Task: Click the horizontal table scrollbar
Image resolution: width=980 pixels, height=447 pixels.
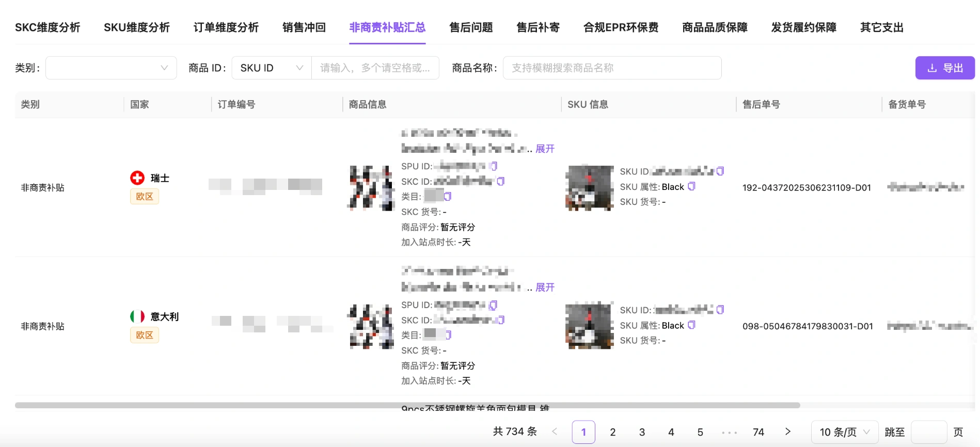Action: point(407,405)
